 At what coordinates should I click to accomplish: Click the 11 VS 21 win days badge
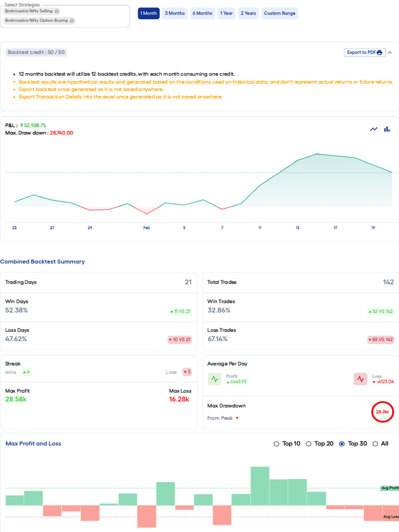pyautogui.click(x=180, y=311)
